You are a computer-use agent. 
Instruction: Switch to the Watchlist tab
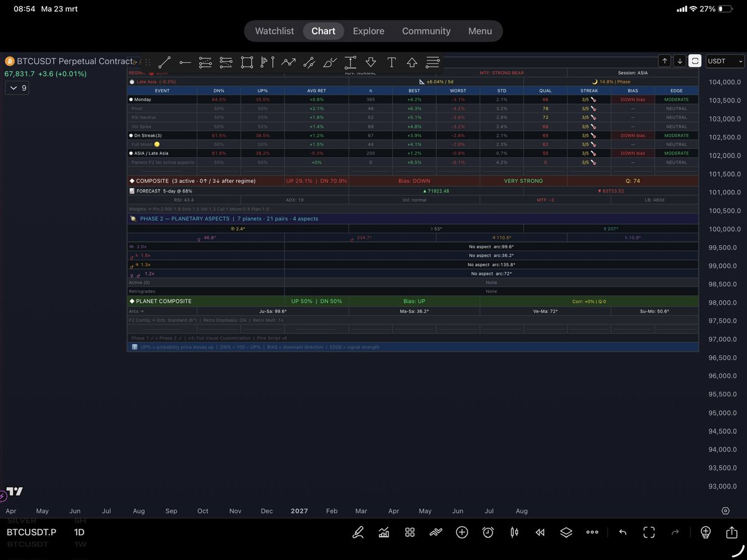click(275, 31)
